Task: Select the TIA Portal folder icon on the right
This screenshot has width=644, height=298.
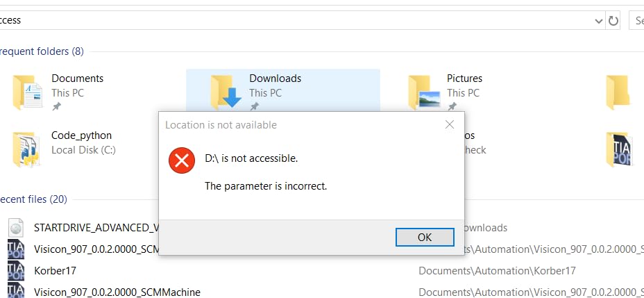Action: pyautogui.click(x=618, y=149)
